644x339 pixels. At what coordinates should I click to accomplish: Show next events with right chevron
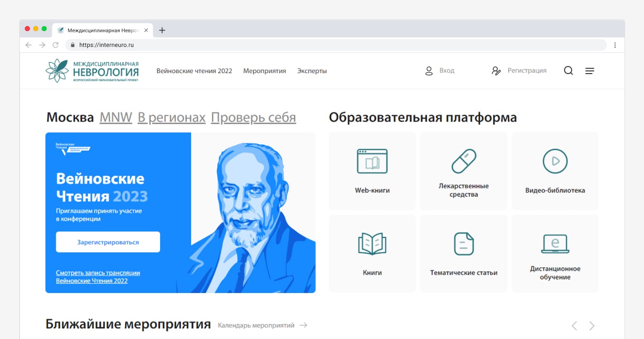tap(592, 325)
